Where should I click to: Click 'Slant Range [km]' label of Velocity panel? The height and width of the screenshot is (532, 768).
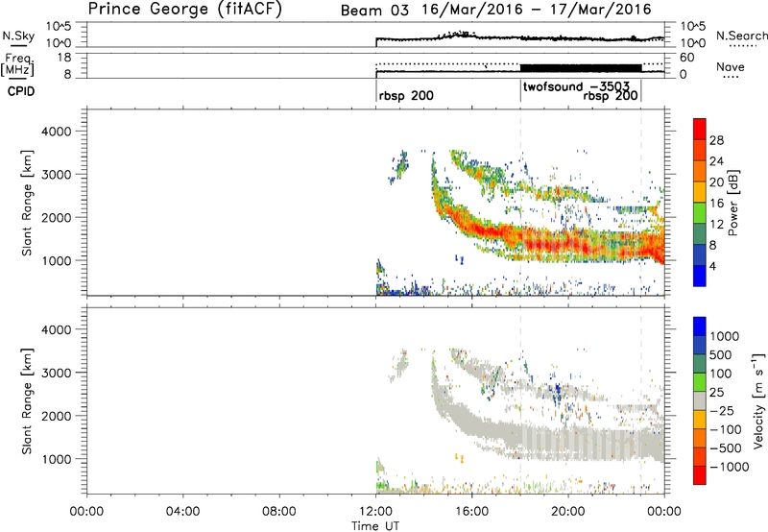[27, 401]
